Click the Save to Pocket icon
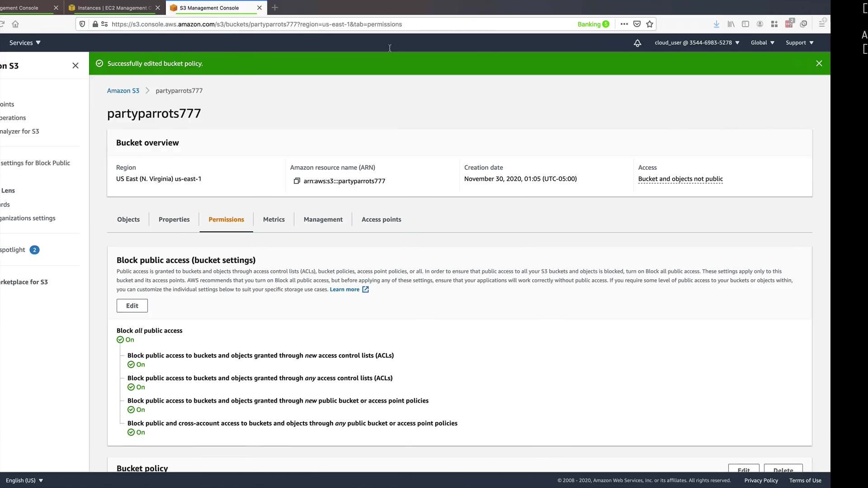 pos(637,24)
